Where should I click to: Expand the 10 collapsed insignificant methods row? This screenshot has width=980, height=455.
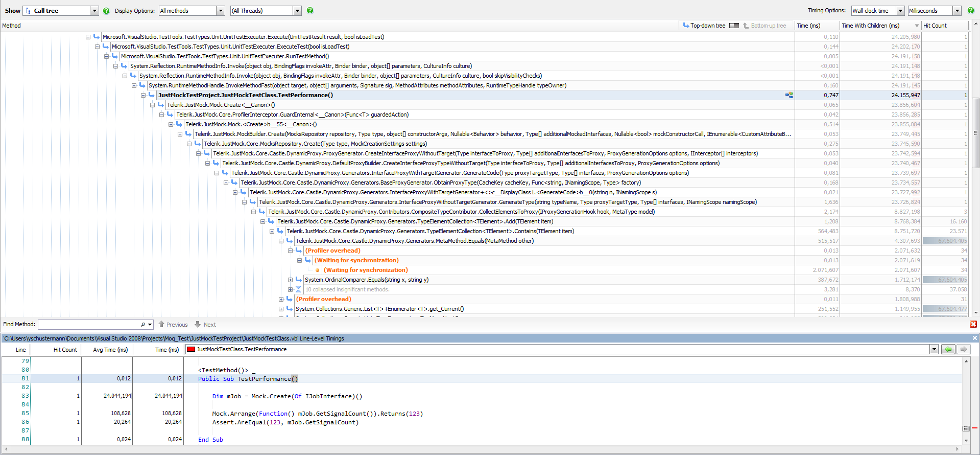[x=290, y=289]
